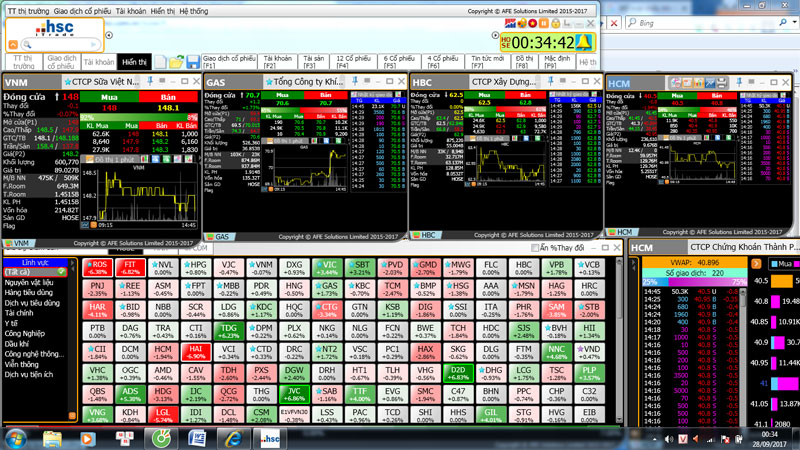The width and height of the screenshot is (800, 450).
Task: Click the VNM one-minute price chart
Action: (138, 194)
